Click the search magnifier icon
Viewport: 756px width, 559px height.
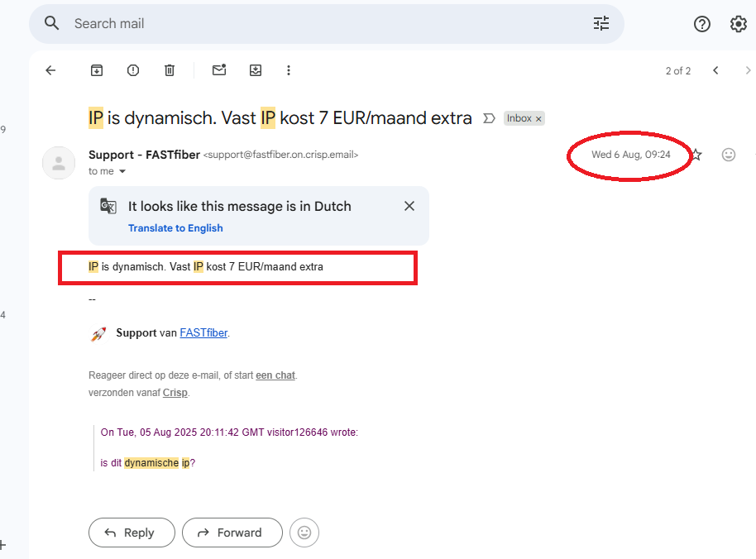[x=51, y=23]
